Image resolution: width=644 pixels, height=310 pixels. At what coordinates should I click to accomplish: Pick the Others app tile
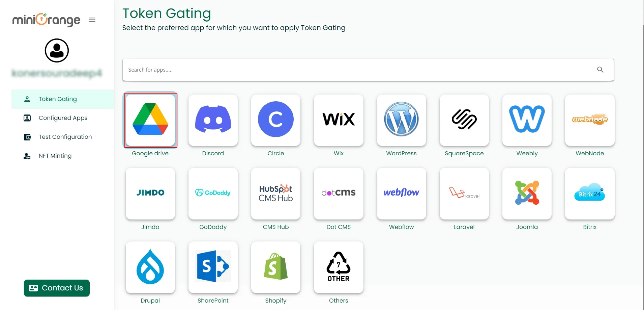339,267
